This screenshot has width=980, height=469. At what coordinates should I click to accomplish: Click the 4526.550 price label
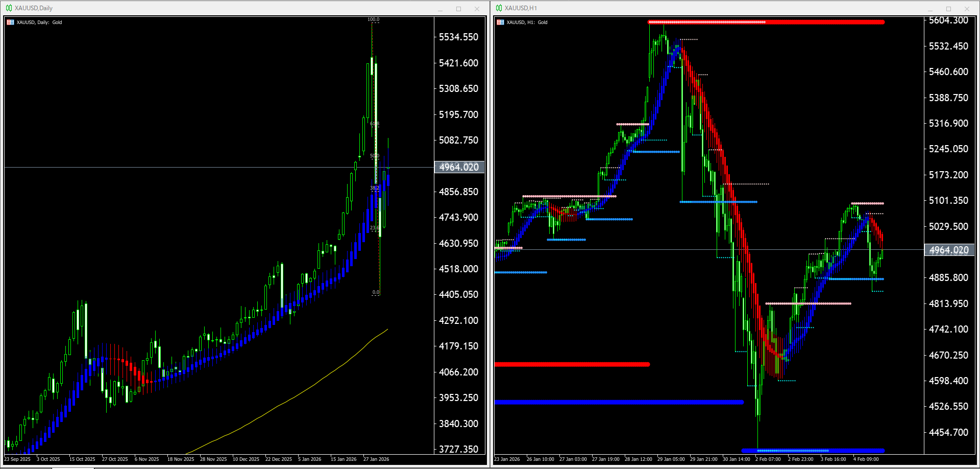tap(948, 406)
